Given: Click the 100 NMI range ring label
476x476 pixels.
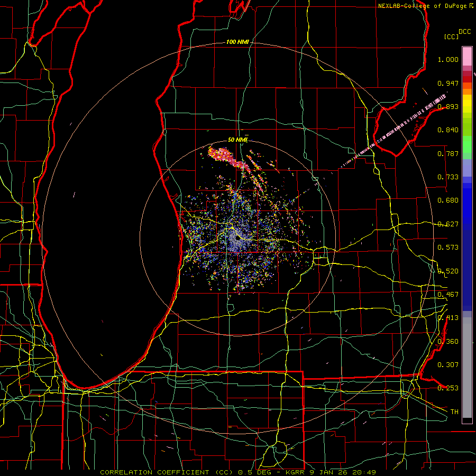Looking at the screenshot, I should click(237, 42).
